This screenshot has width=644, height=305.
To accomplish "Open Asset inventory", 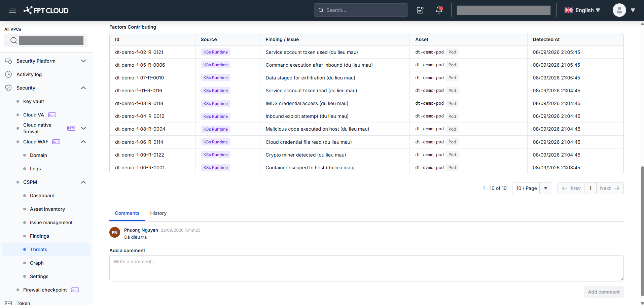I will 47,209.
